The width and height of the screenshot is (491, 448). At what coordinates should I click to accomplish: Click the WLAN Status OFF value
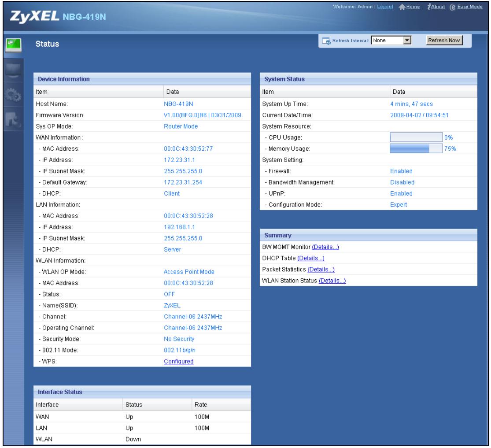[x=169, y=295]
